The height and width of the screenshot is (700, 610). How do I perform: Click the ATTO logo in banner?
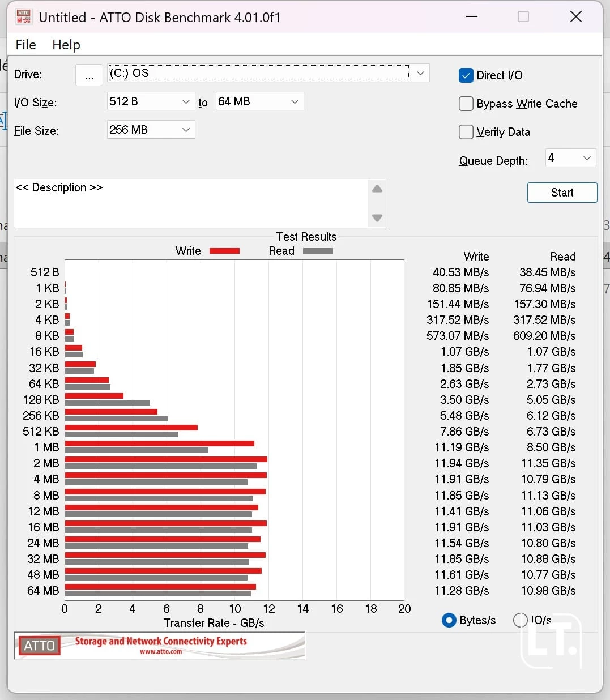[39, 646]
